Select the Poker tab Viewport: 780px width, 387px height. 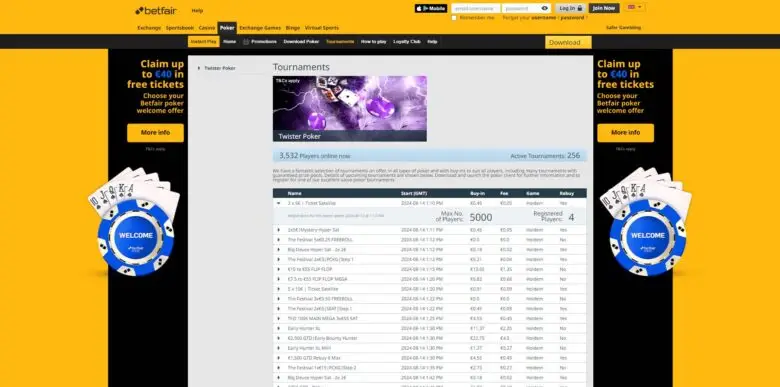pyautogui.click(x=227, y=28)
